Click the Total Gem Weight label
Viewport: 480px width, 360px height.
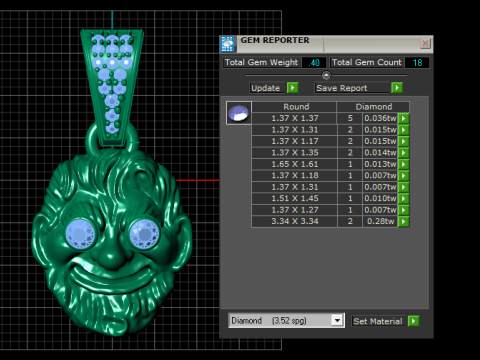(261, 63)
